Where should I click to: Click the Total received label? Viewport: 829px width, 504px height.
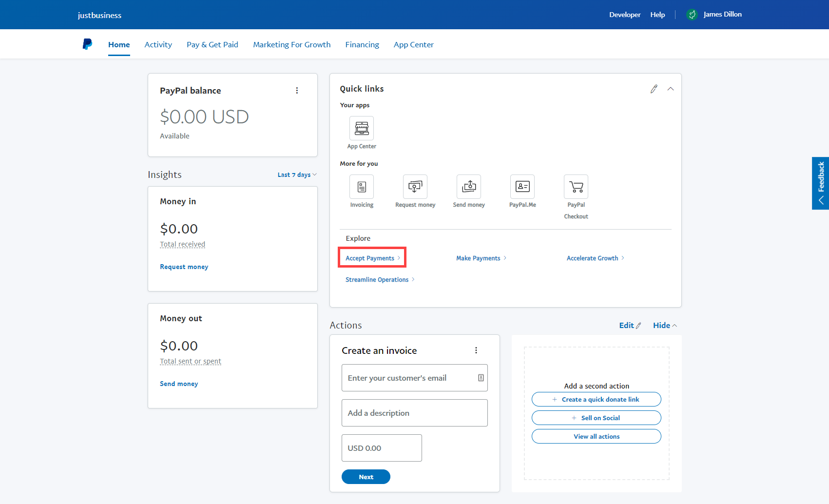(x=183, y=244)
